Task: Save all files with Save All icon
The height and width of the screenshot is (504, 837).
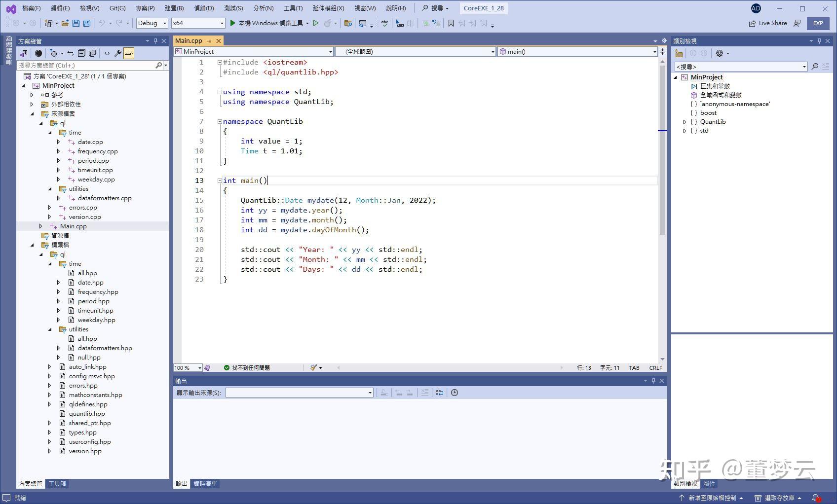Action: (x=87, y=23)
